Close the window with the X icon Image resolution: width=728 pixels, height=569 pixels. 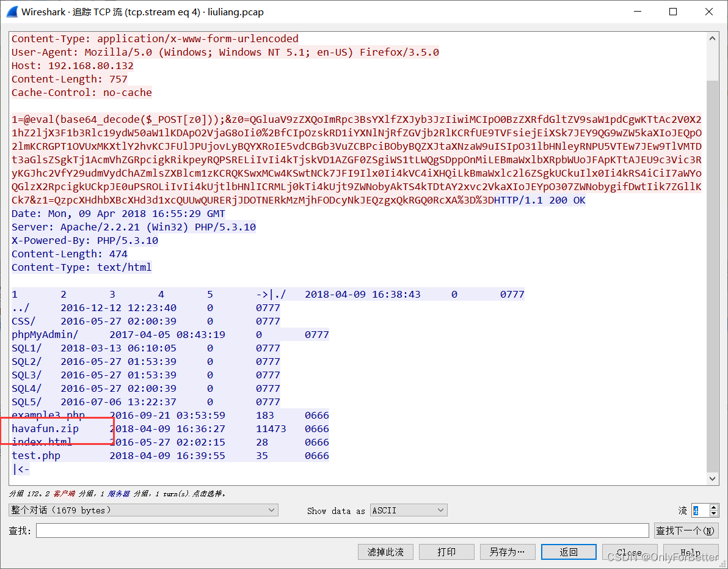[709, 12]
